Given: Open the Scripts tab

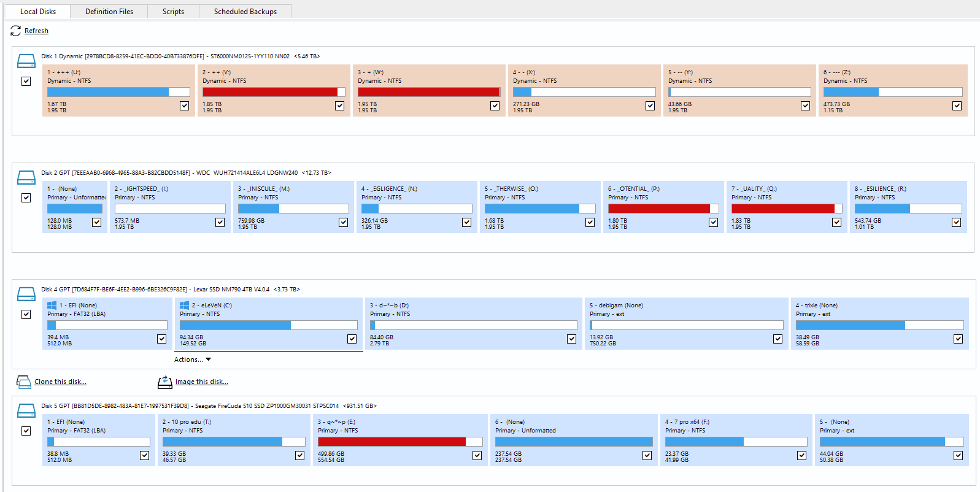Looking at the screenshot, I should (173, 12).
